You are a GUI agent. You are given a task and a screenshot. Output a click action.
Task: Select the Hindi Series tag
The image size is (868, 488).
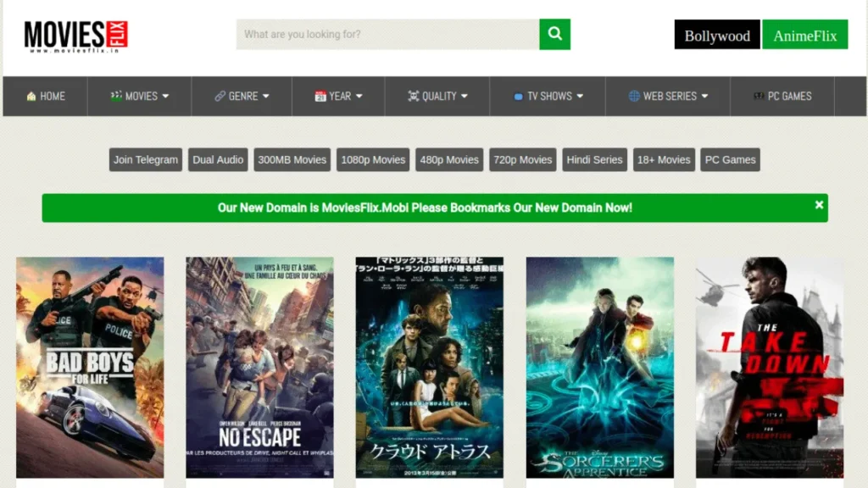pos(594,160)
